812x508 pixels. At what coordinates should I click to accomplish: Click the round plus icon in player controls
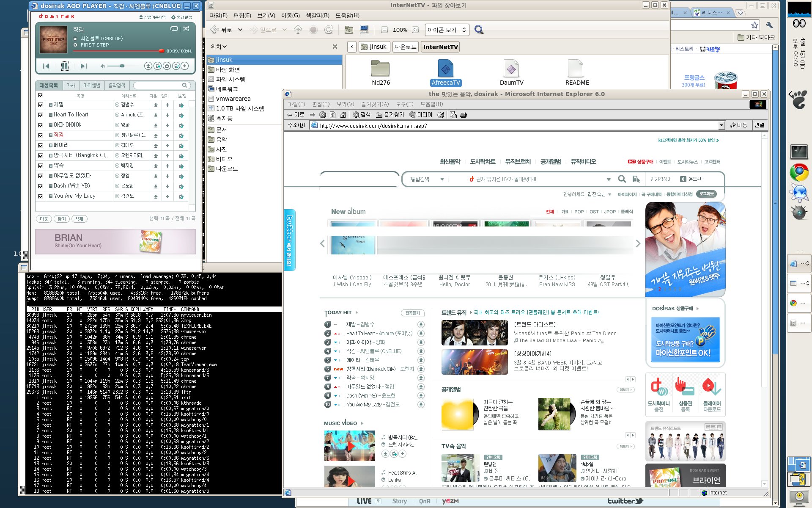(184, 66)
